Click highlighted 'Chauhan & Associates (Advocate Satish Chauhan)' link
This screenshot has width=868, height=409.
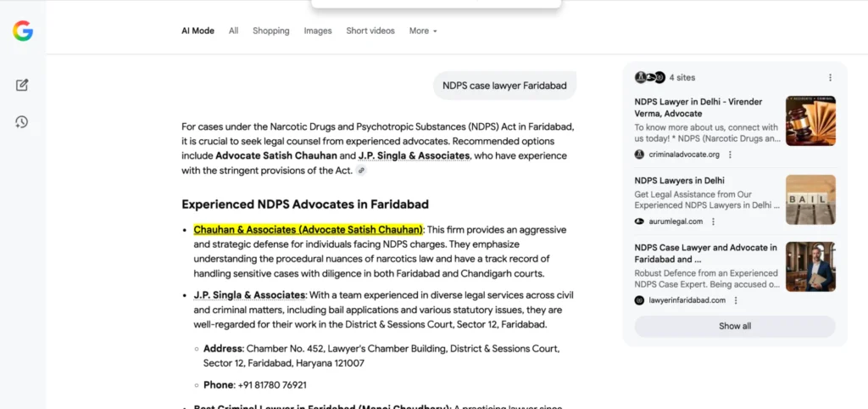pyautogui.click(x=309, y=229)
